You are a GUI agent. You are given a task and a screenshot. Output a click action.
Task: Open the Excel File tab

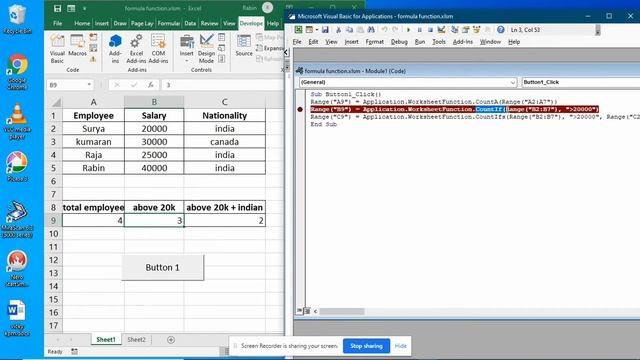(58, 24)
